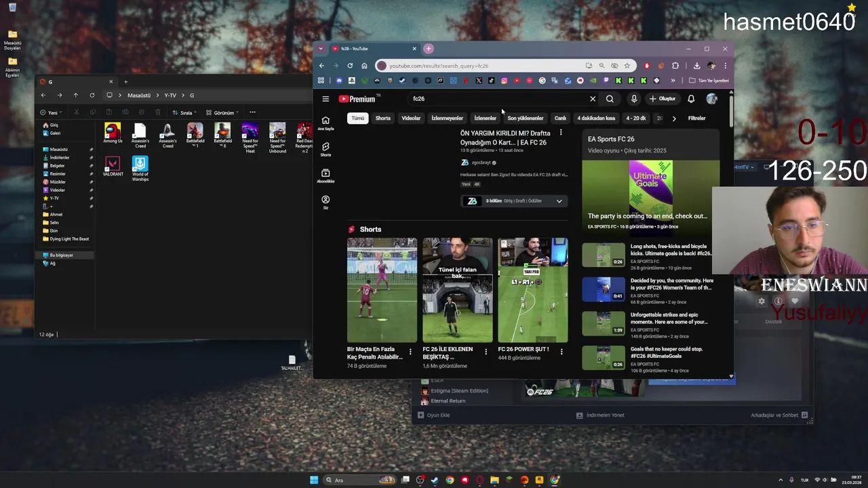Refresh the File Explorer folder view
Screen dimensions: 868x488
[92, 96]
